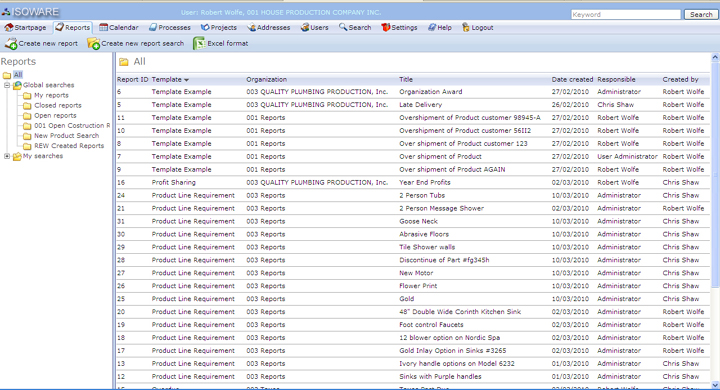
Task: Click the Search magnifier icon in menu
Action: 343,28
